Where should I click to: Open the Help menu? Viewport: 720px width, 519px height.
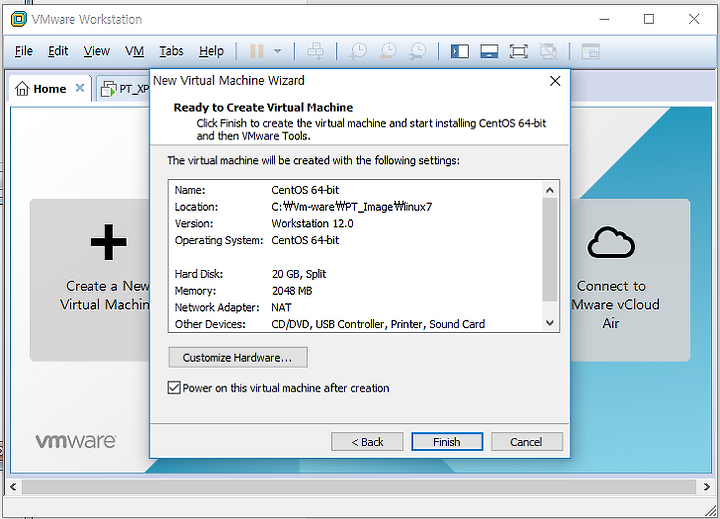pos(211,51)
